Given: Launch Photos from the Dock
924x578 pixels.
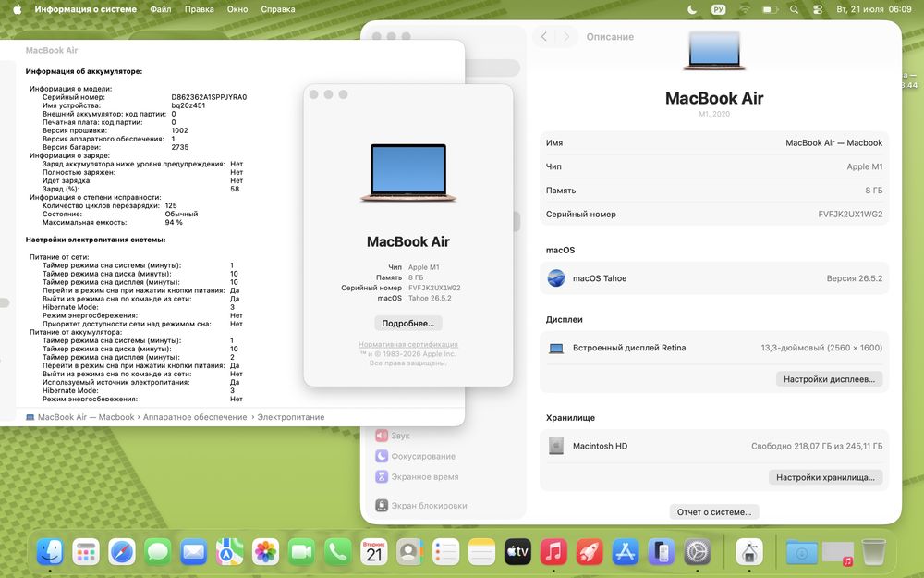Looking at the screenshot, I should 266,553.
